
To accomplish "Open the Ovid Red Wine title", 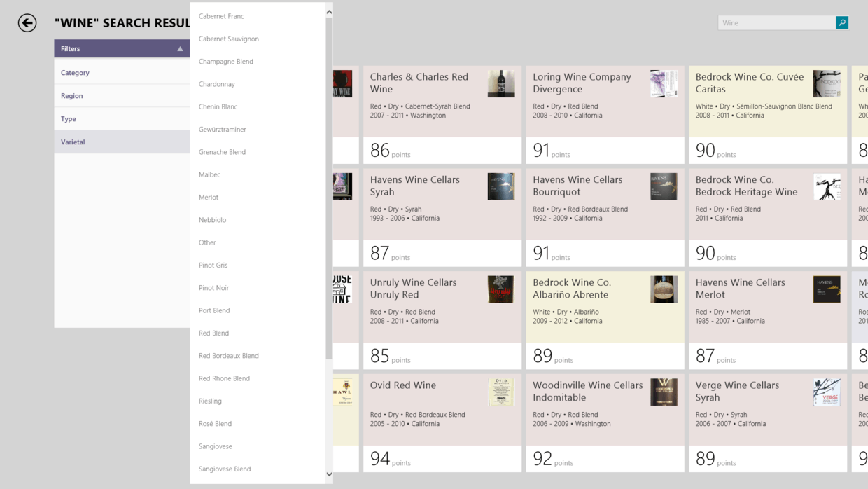I will (403, 385).
